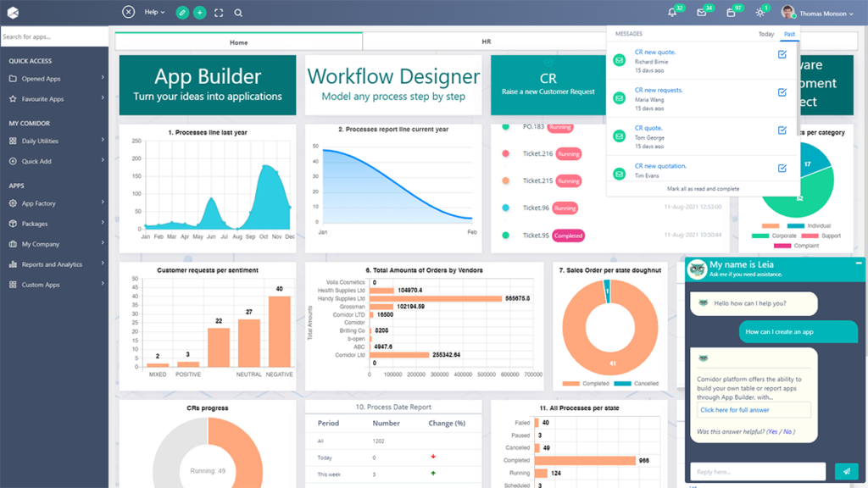Click 'Mark all as read and complete'
This screenshot has width=868, height=488.
(703, 189)
